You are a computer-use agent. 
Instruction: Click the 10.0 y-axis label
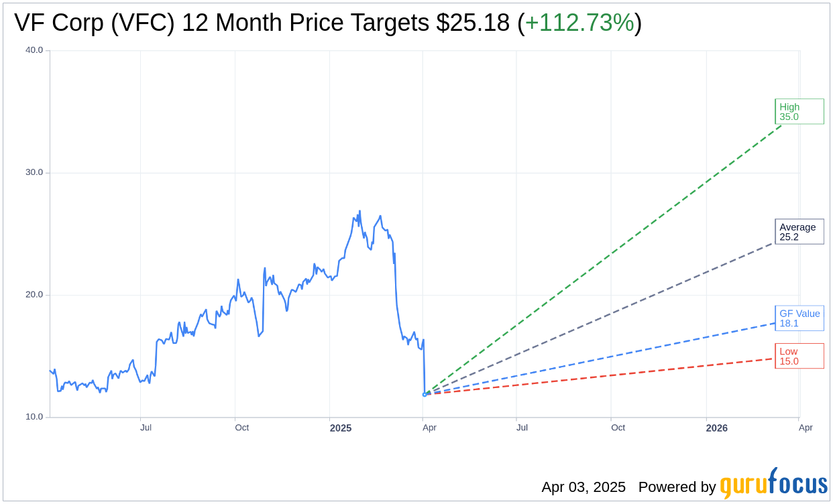coord(34,417)
